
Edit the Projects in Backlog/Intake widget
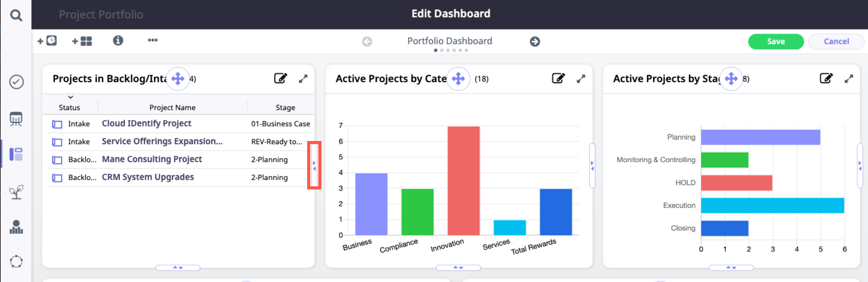280,78
